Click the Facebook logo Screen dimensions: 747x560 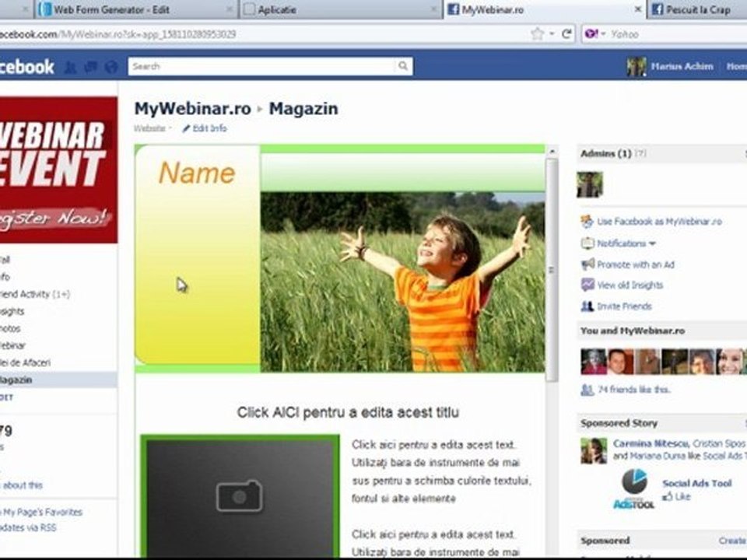26,67
